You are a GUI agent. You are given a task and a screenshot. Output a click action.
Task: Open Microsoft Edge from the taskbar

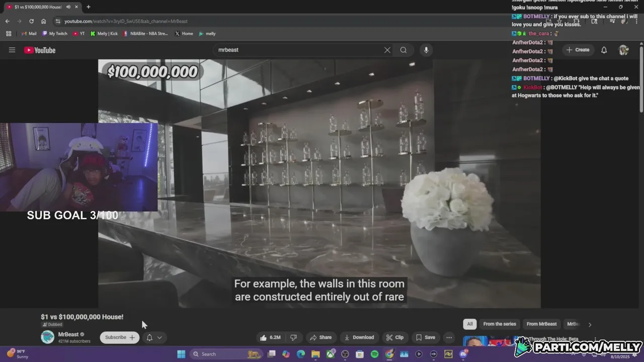[x=301, y=354]
